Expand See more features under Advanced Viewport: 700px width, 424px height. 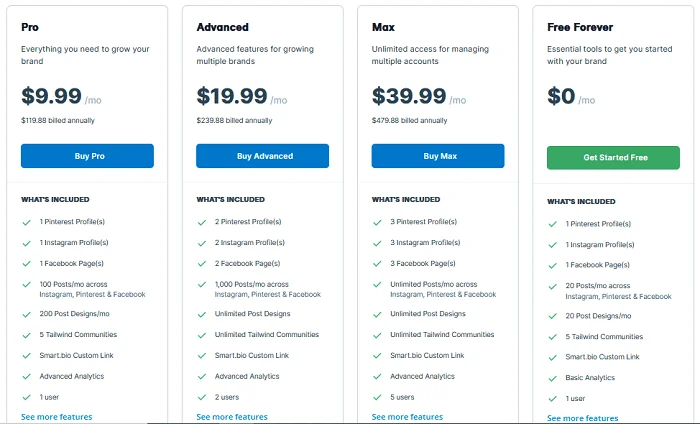[232, 417]
